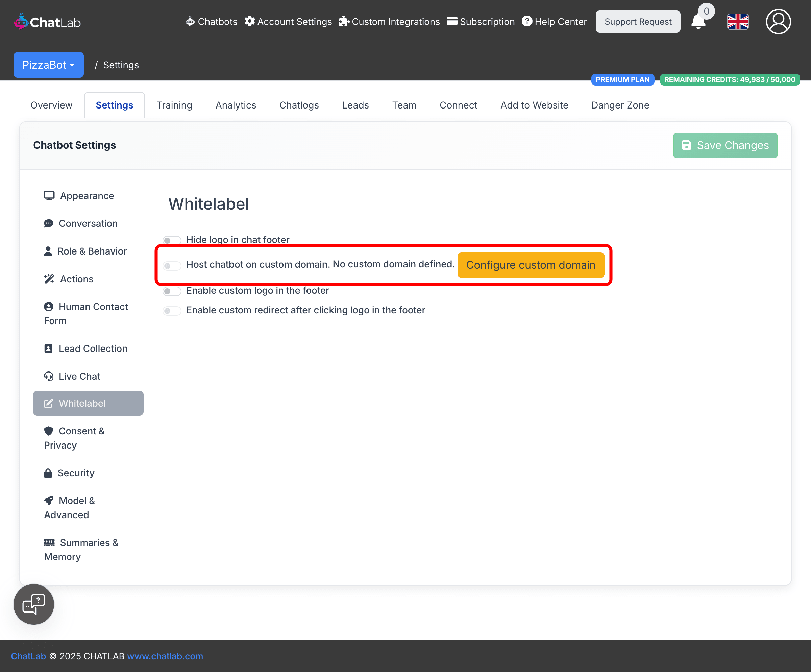The image size is (811, 672).
Task: Expand the PizzaBot chatbot dropdown
Action: click(x=48, y=65)
